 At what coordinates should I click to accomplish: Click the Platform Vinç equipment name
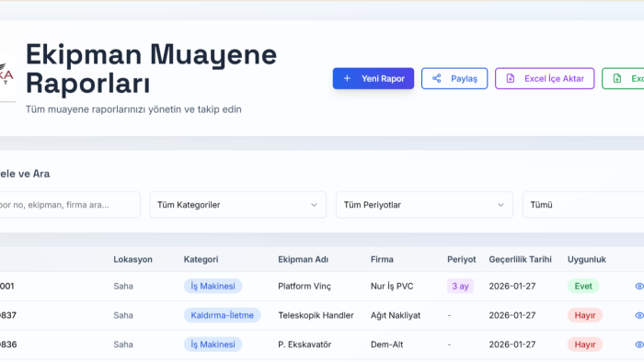coord(305,286)
